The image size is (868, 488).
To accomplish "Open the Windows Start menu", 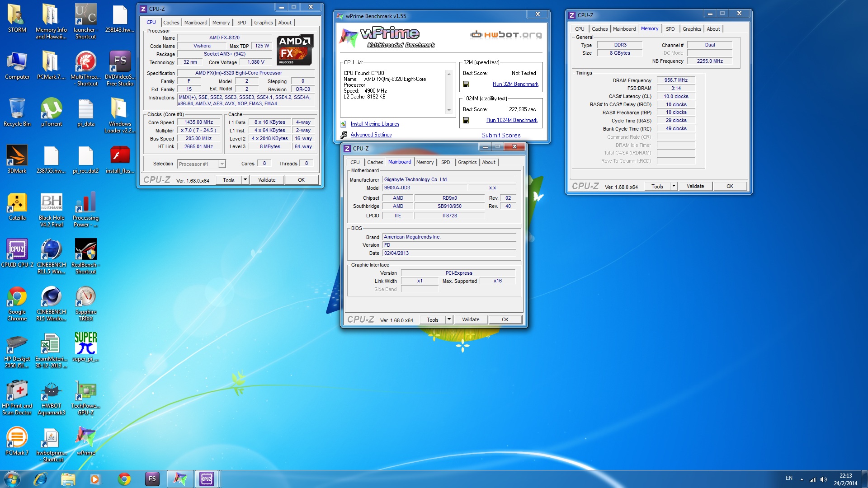I will [x=12, y=479].
